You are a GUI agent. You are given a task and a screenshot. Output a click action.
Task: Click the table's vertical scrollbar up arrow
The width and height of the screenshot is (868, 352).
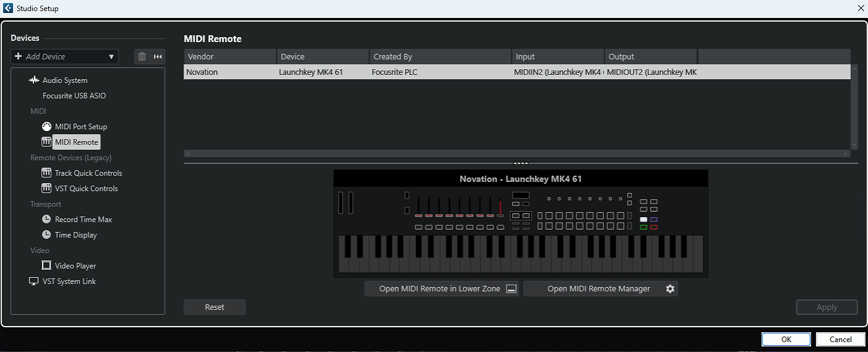[854, 68]
